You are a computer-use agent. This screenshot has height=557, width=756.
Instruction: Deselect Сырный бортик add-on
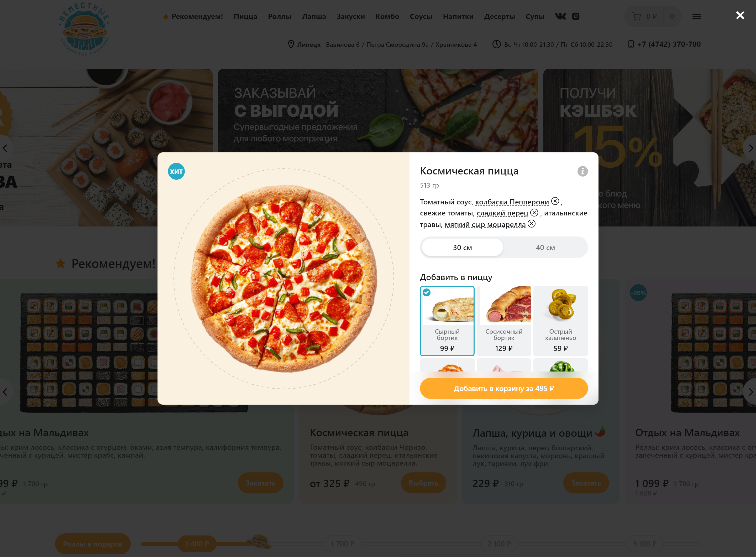pos(447,321)
